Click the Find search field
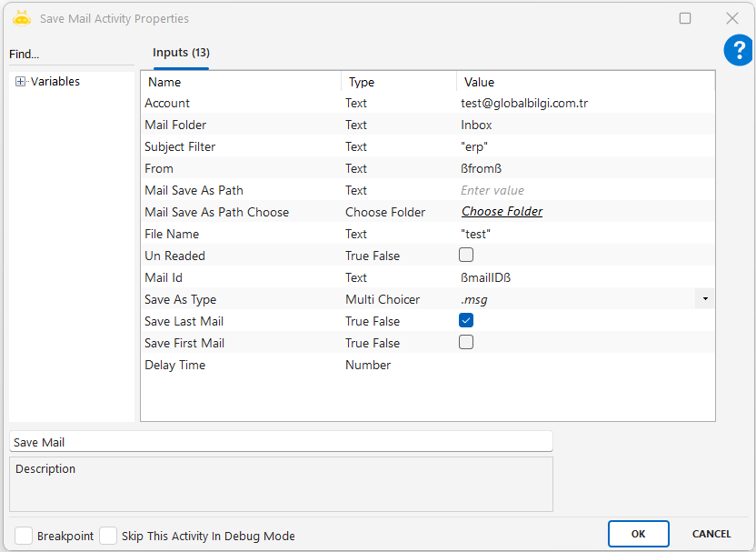This screenshot has height=552, width=756. point(71,55)
